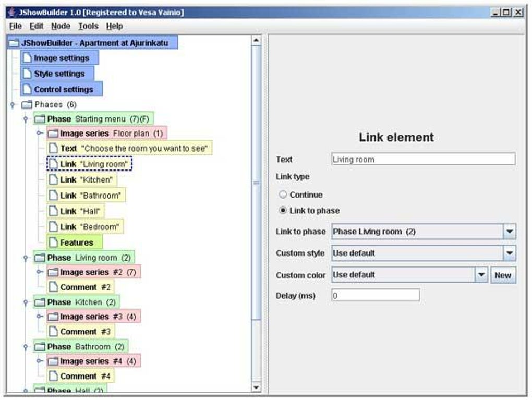Click the Link "Bathroom" page icon

click(x=53, y=196)
